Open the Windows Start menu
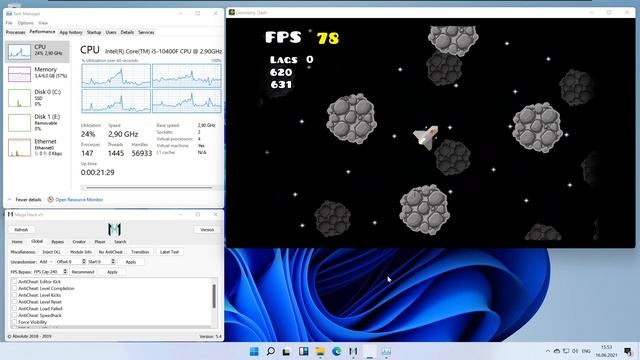The width and height of the screenshot is (640, 360). point(254,351)
